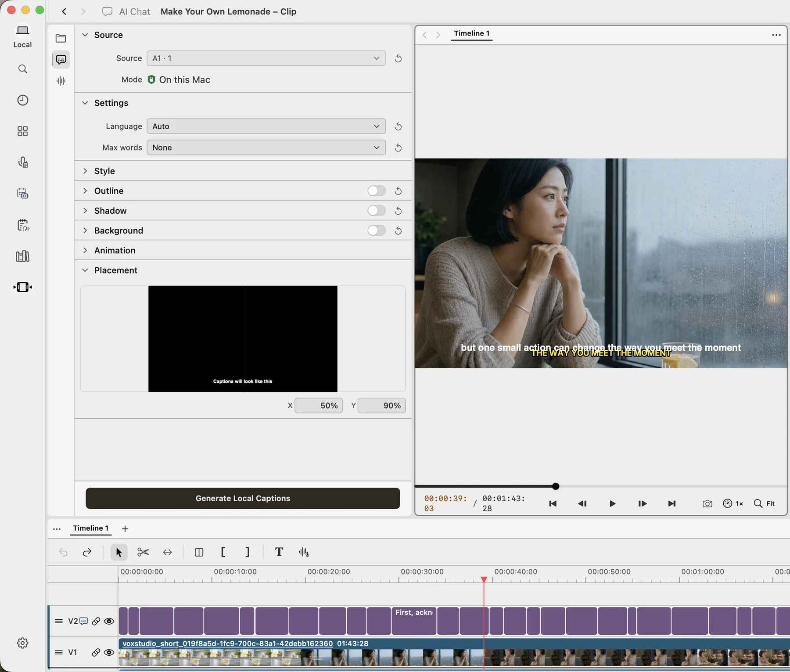Toggle the V2 track link icon
This screenshot has height=672, width=790.
coord(96,621)
